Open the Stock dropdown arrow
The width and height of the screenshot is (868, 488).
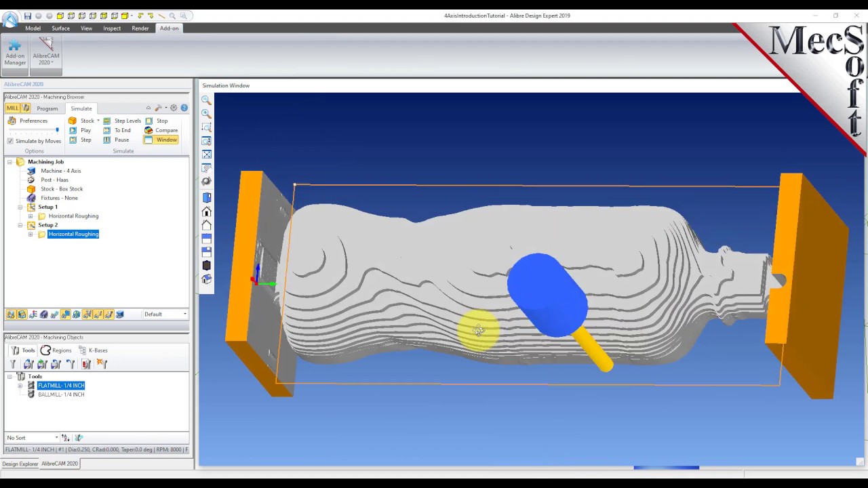98,121
